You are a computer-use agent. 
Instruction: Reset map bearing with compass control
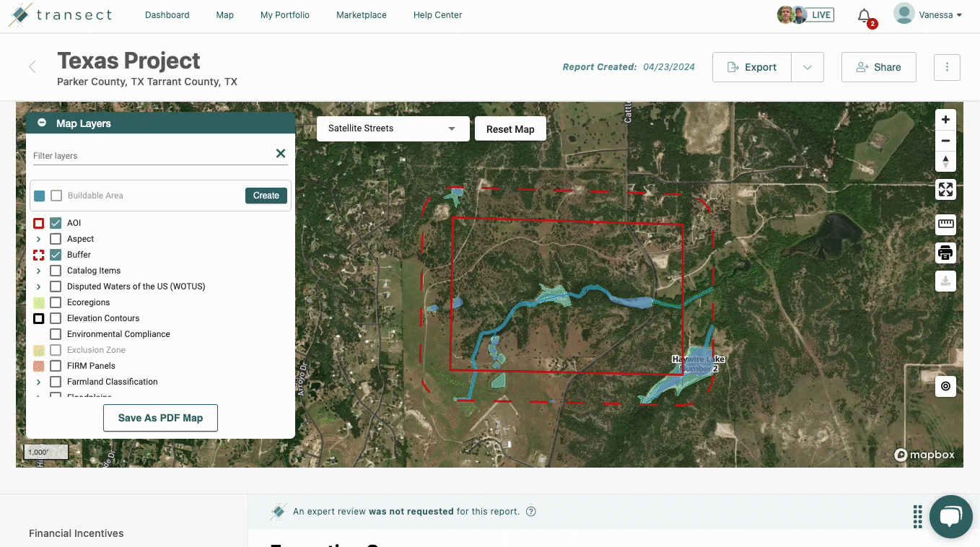click(x=945, y=162)
